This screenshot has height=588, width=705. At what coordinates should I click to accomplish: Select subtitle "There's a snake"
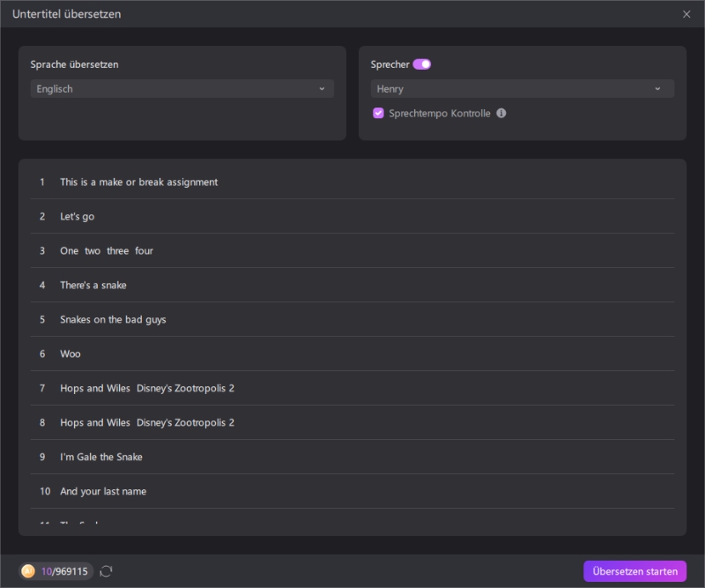[x=93, y=285]
